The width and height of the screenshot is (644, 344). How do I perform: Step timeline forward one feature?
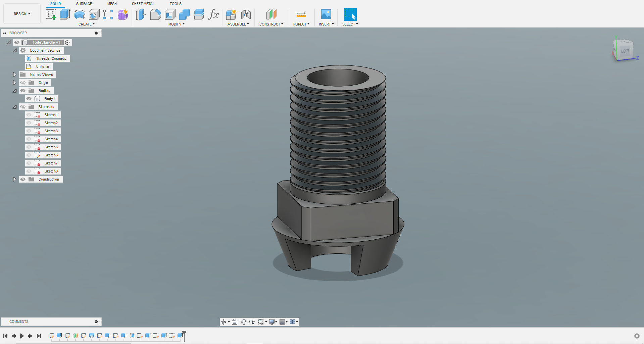[x=30, y=336]
